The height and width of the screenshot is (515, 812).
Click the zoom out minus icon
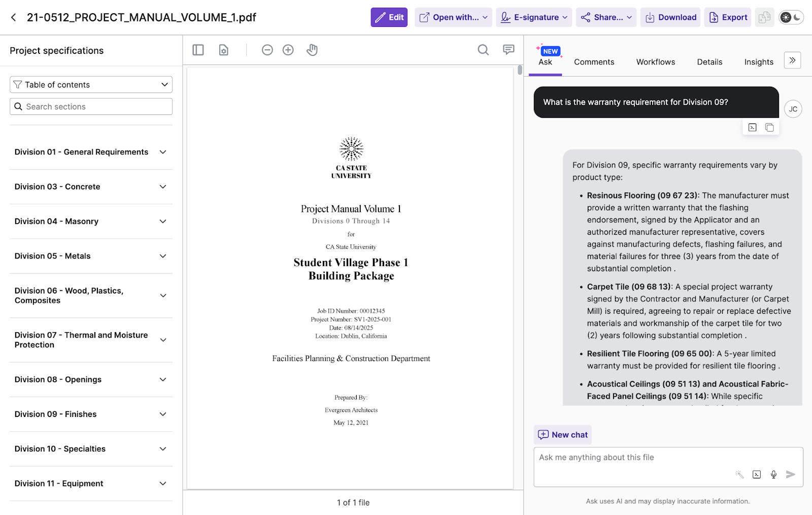[x=267, y=50]
